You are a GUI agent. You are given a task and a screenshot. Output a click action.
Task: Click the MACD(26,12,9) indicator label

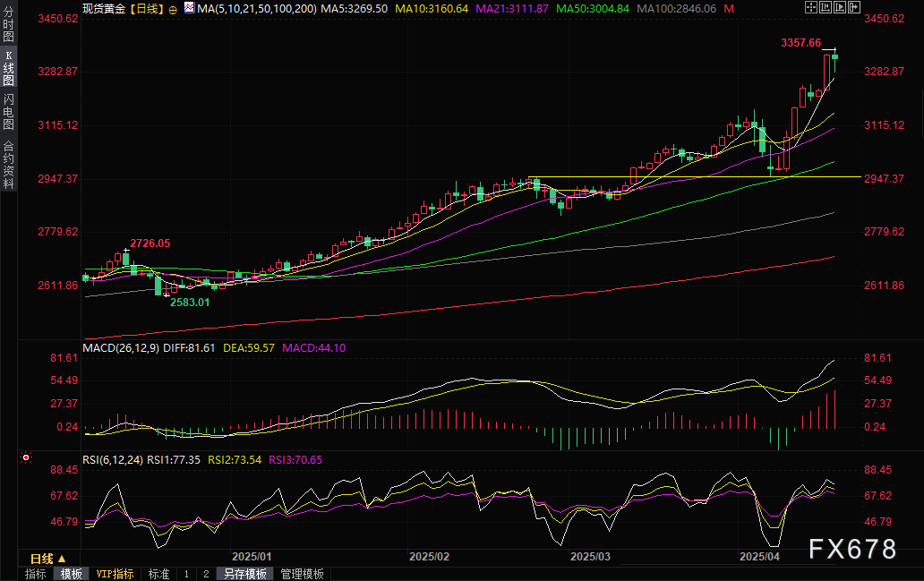pos(122,347)
